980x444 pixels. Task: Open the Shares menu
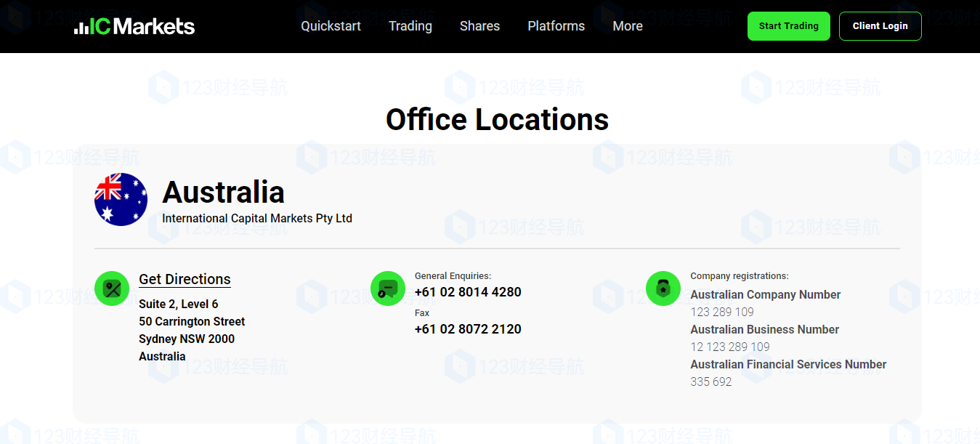tap(479, 26)
